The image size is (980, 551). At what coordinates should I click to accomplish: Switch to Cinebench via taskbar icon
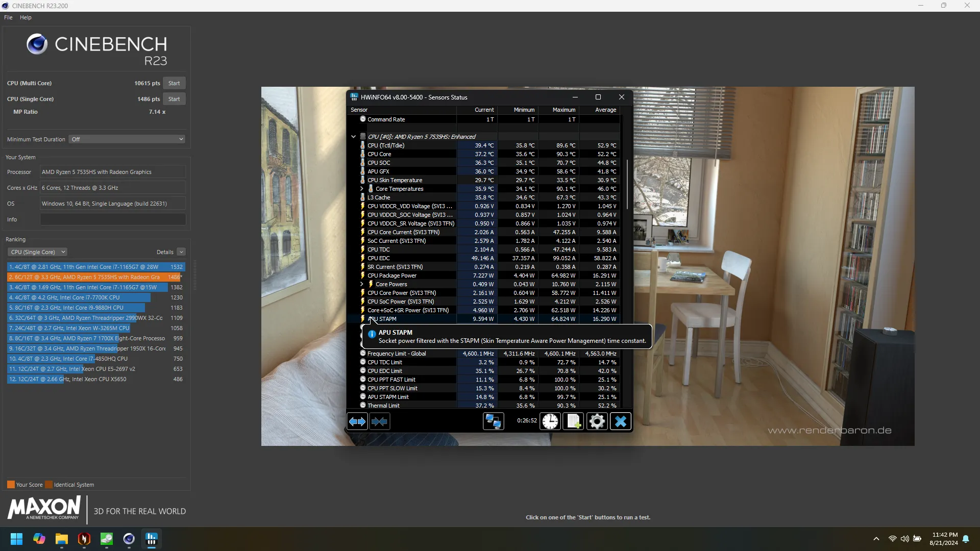pyautogui.click(x=129, y=539)
